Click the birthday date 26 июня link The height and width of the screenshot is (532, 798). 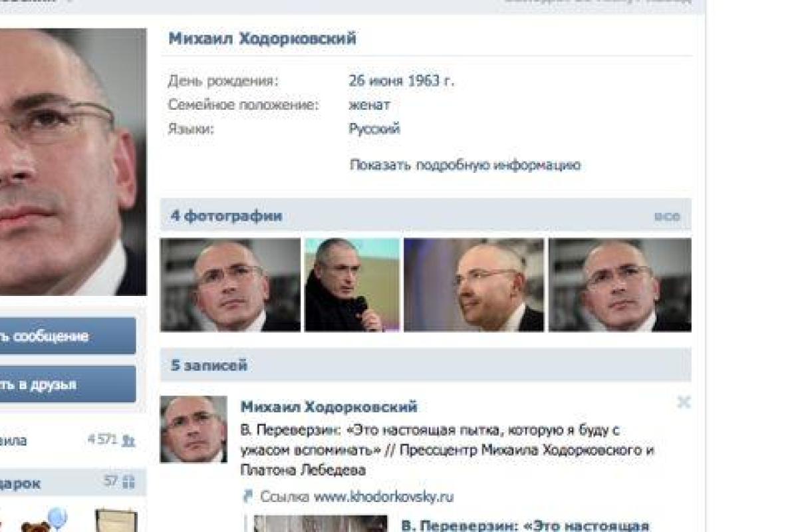point(376,81)
